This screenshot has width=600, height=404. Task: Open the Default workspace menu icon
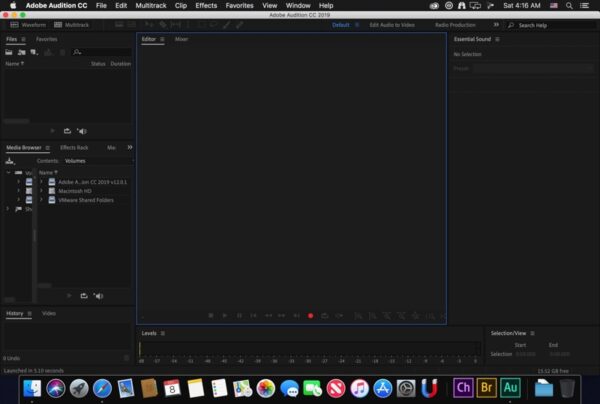click(x=357, y=25)
